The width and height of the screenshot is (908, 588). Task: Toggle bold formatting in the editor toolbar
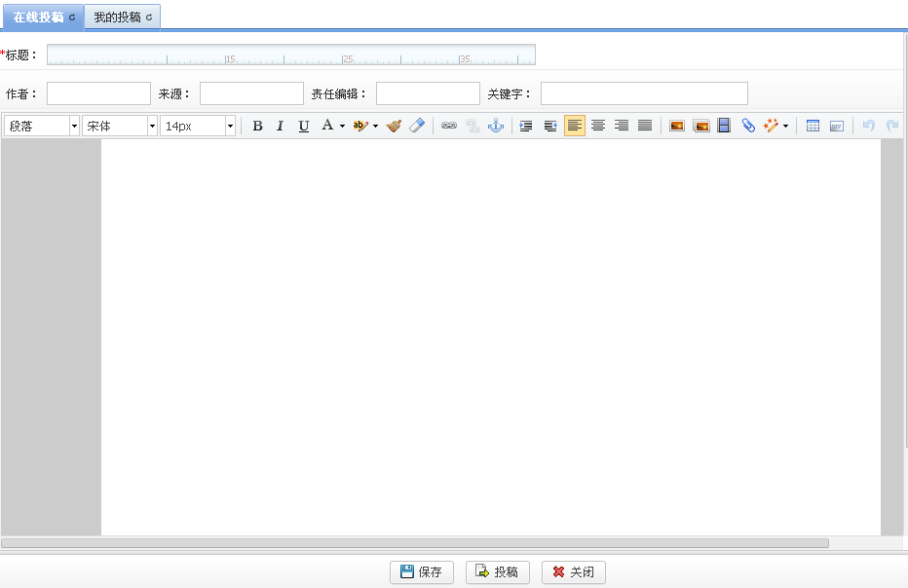pyautogui.click(x=257, y=126)
